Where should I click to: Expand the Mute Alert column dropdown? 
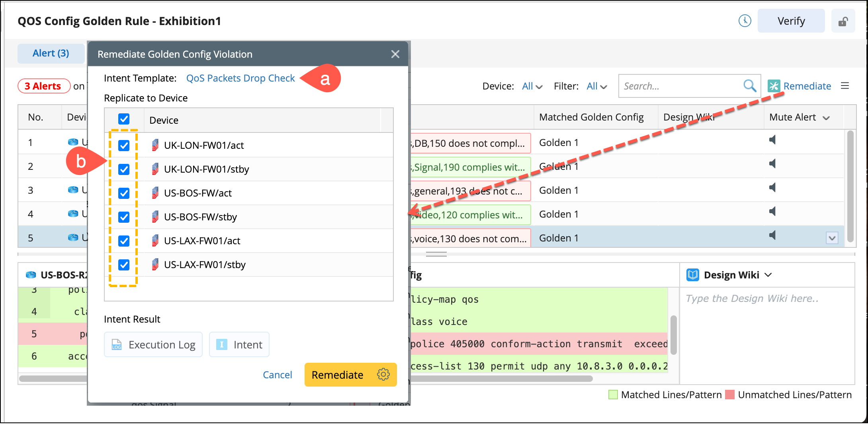[826, 118]
